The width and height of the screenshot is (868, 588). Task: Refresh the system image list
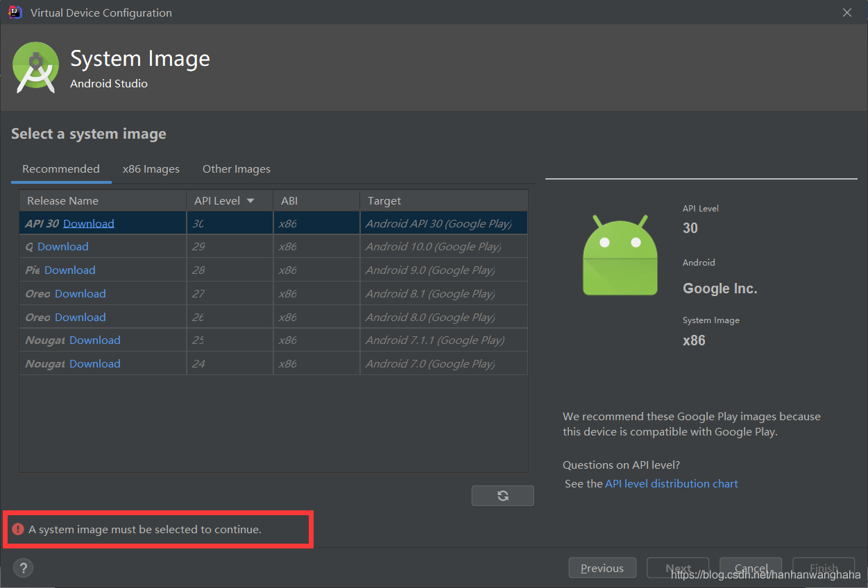click(x=502, y=495)
